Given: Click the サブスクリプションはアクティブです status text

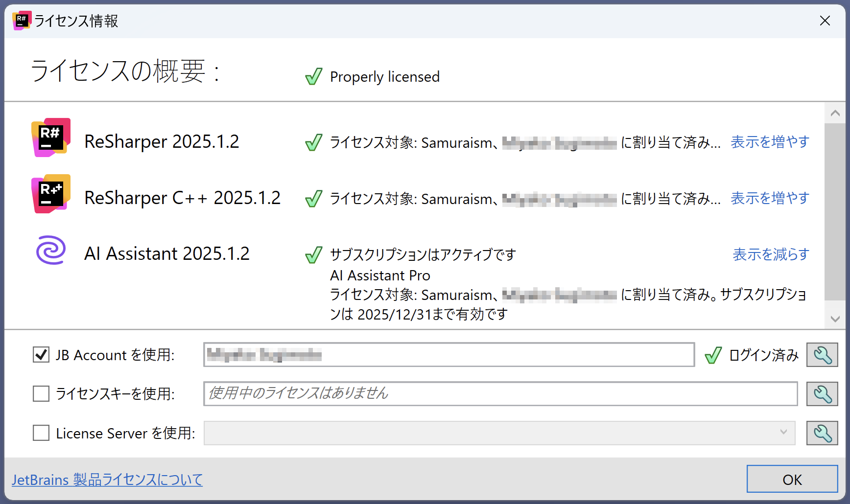Looking at the screenshot, I should point(423,254).
